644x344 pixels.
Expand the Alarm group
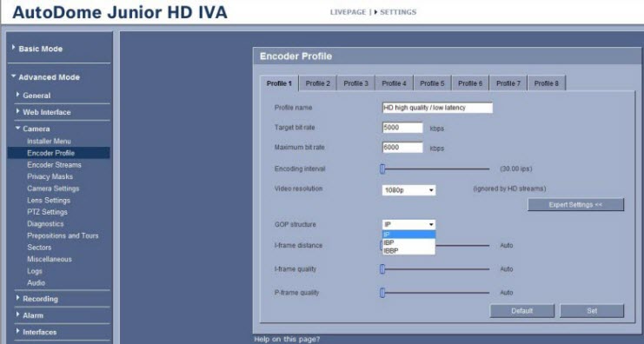coord(32,315)
